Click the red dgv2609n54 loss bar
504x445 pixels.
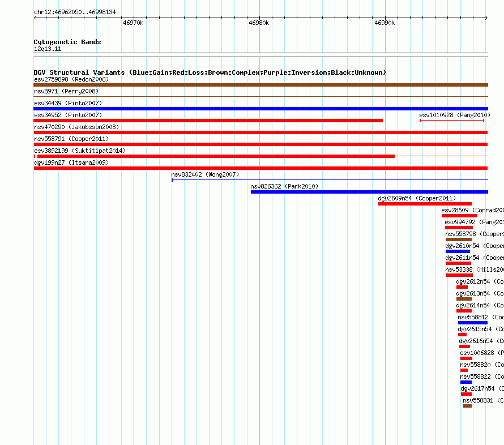click(x=425, y=204)
